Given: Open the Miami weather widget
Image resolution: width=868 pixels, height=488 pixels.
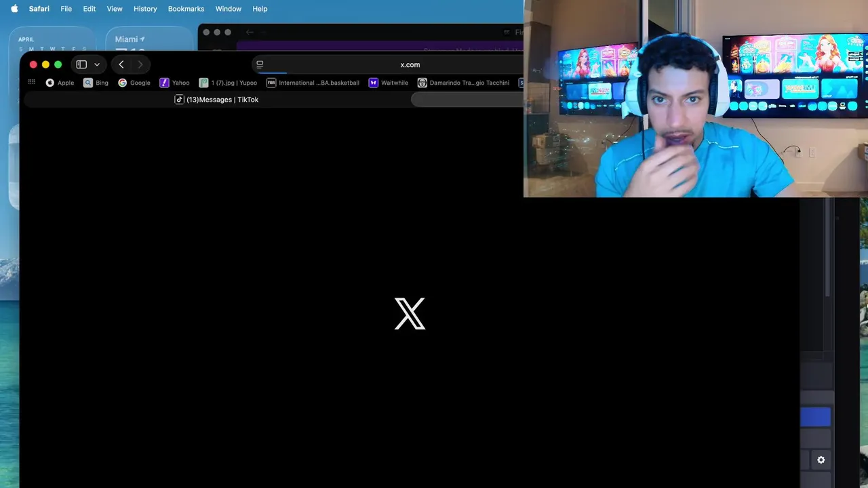Looking at the screenshot, I should (x=150, y=39).
